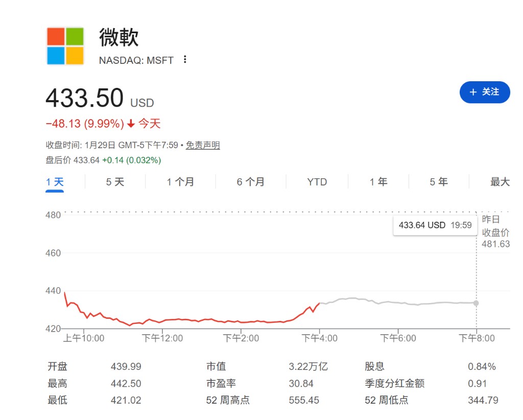
Task: Select the 1 天 time range tab
Action: point(55,182)
